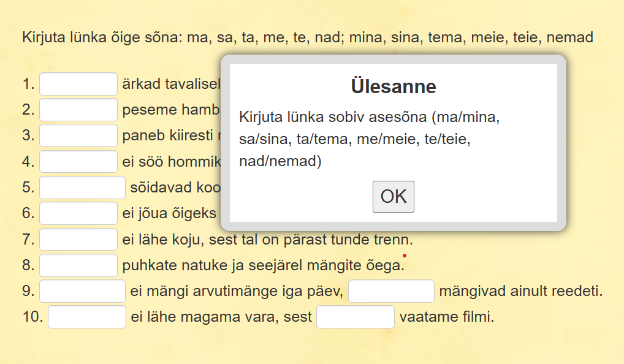The image size is (624, 364).
Task: Click the blank field for sentence 4
Action: tap(78, 162)
